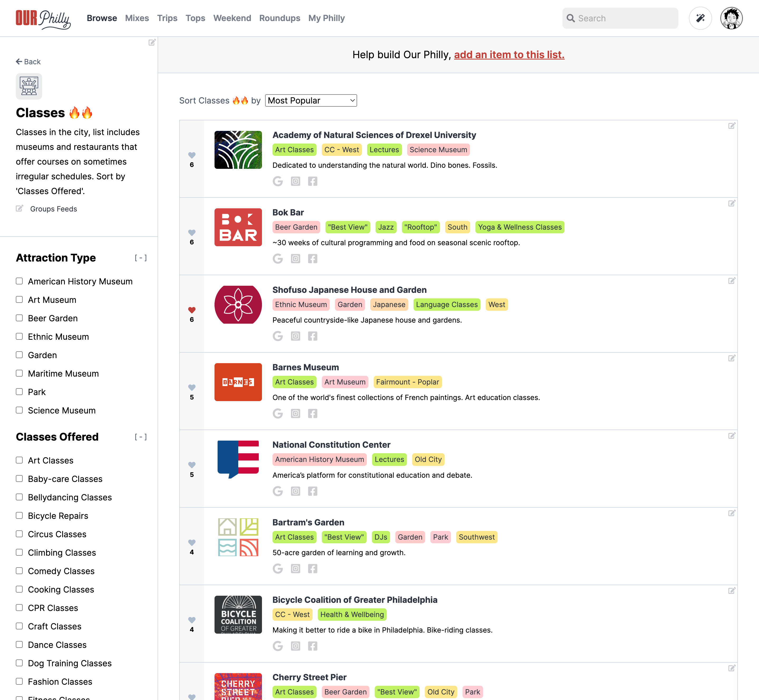Screen dimensions: 759x700
Task: Check Dance Classes filter
Action: [x=19, y=644]
